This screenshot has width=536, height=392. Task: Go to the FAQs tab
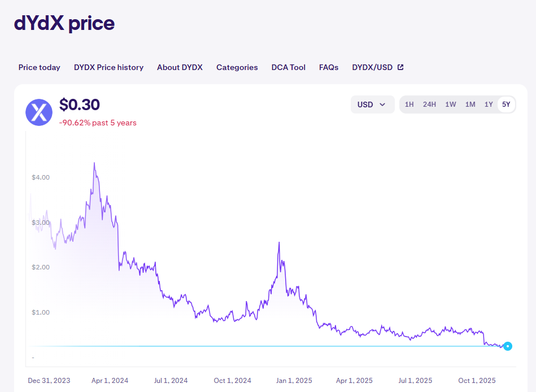(329, 67)
